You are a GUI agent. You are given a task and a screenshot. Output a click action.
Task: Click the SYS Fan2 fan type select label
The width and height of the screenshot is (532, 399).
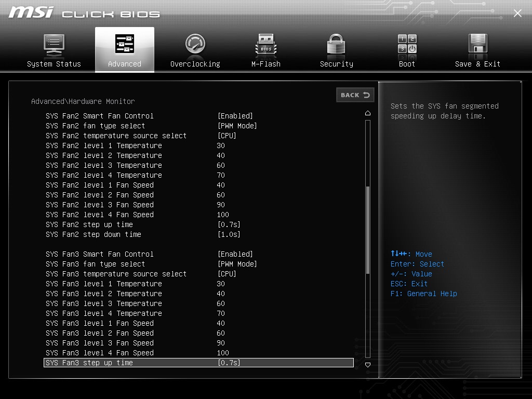coord(96,126)
